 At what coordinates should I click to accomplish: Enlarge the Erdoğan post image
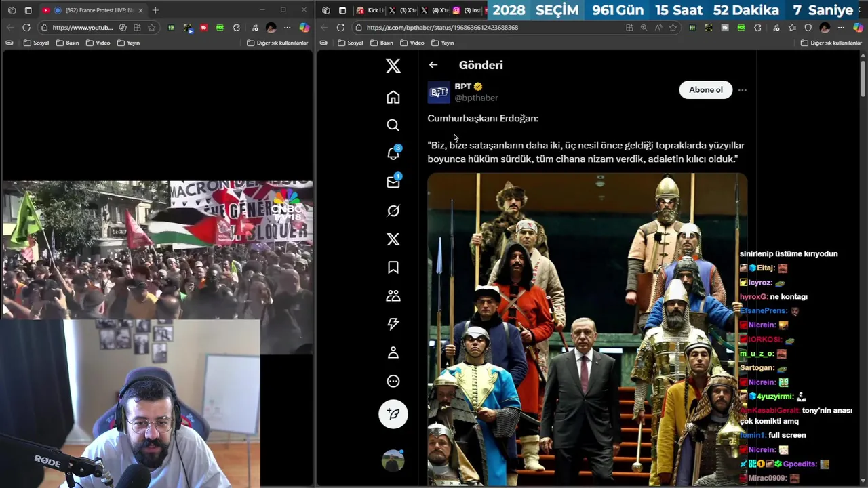pos(587,329)
